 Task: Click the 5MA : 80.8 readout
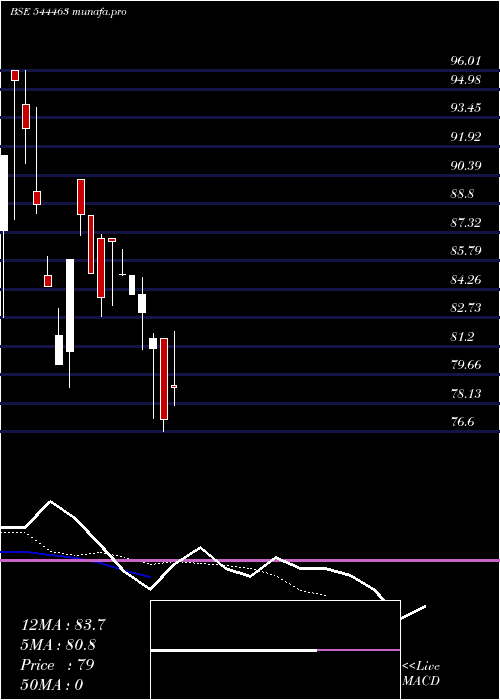click(58, 645)
